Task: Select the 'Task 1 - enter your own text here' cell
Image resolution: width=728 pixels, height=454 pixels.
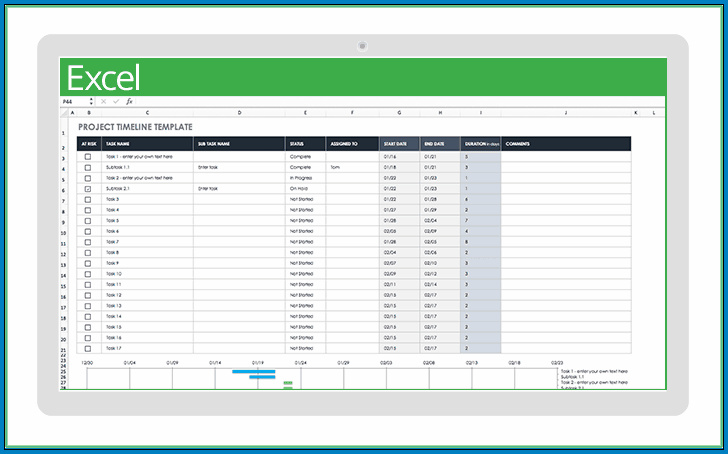Action: pyautogui.click(x=147, y=157)
